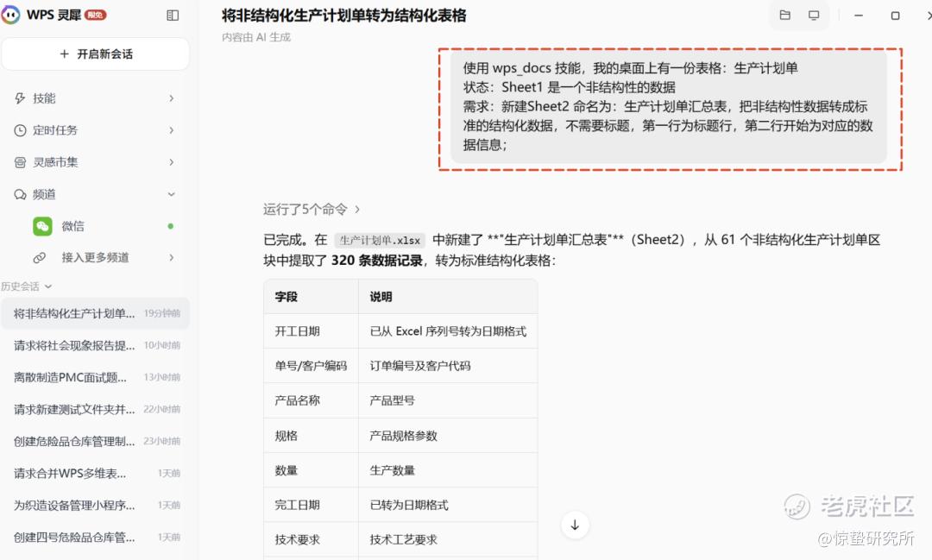This screenshot has width=932, height=560.
Task: Open the 生产计划单.xlsx file chip
Action: tap(380, 240)
